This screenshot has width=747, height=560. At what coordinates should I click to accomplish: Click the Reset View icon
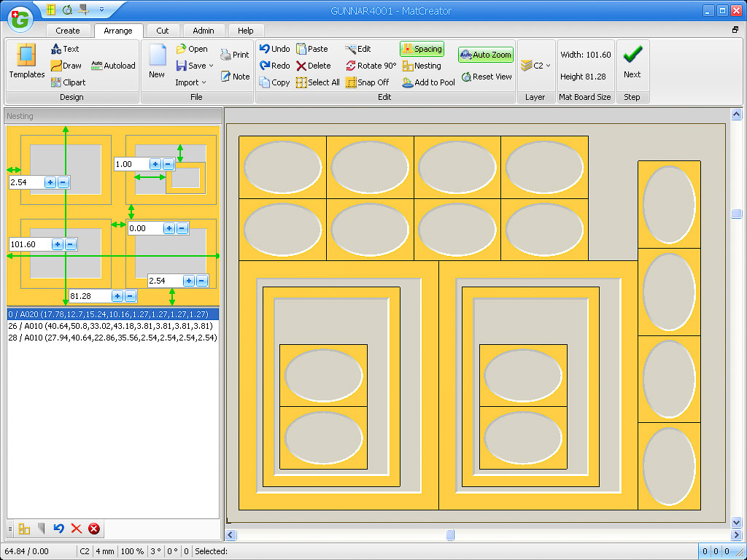click(466, 77)
